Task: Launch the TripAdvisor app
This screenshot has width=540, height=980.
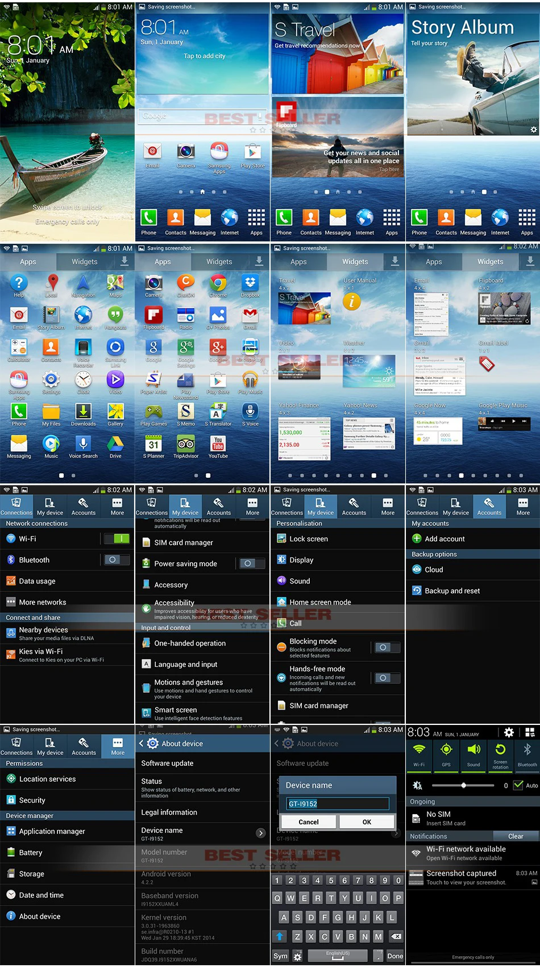Action: [x=186, y=444]
